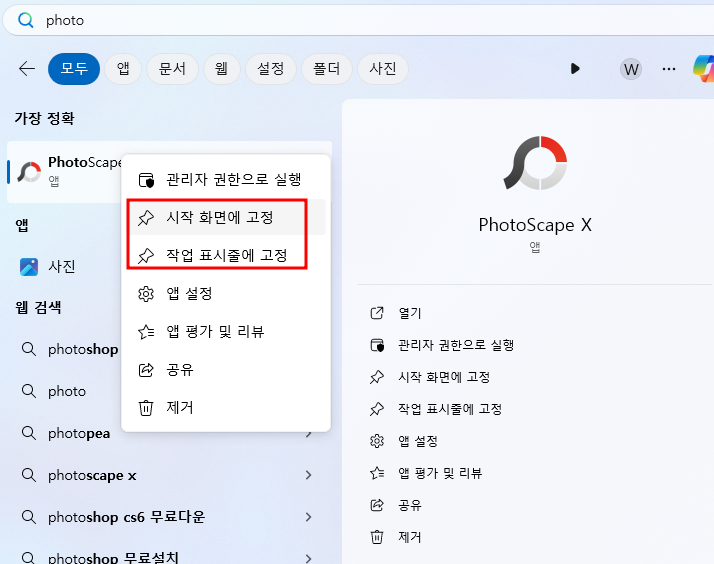The image size is (714, 564).
Task: Click the shield icon in detail pane
Action: pos(377,346)
